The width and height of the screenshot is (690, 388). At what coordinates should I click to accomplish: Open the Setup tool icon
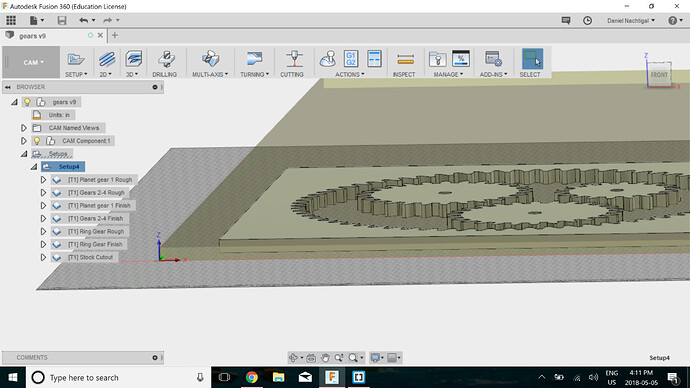tap(76, 59)
